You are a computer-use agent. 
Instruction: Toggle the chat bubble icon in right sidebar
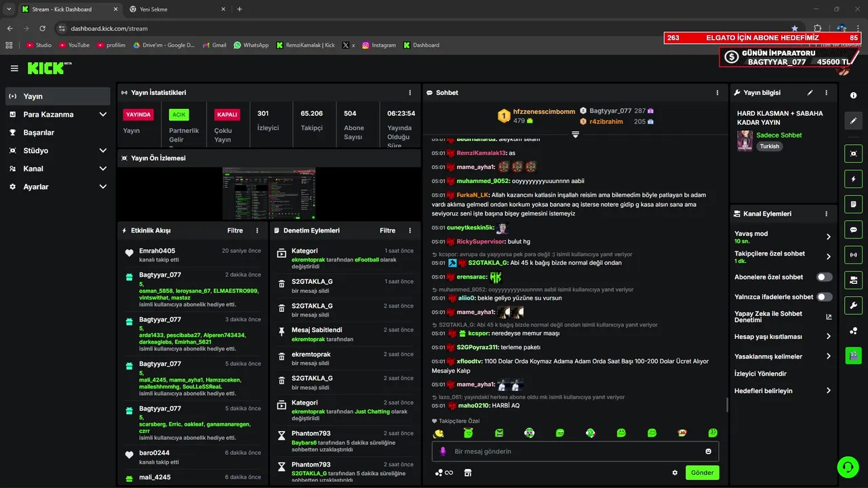[x=853, y=229]
